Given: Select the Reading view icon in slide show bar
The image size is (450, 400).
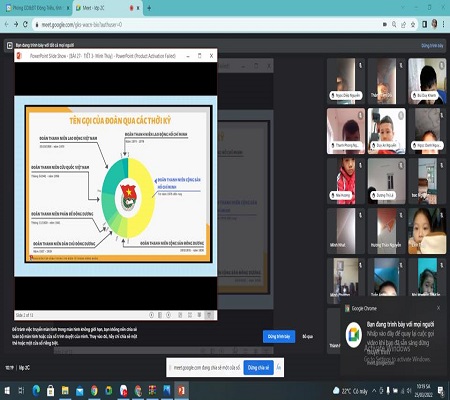Looking at the screenshot, I should pyautogui.click(x=199, y=315).
